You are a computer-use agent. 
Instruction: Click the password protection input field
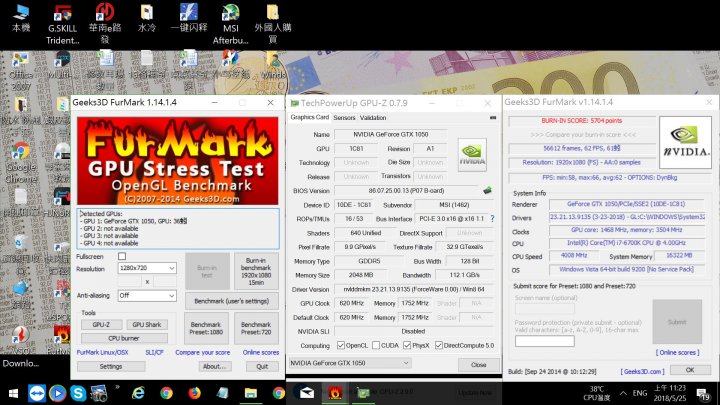[545, 341]
